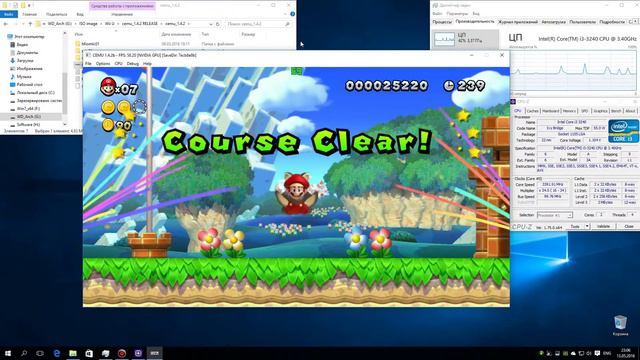Switch to the Поделиться ribbon tab

coord(56,14)
